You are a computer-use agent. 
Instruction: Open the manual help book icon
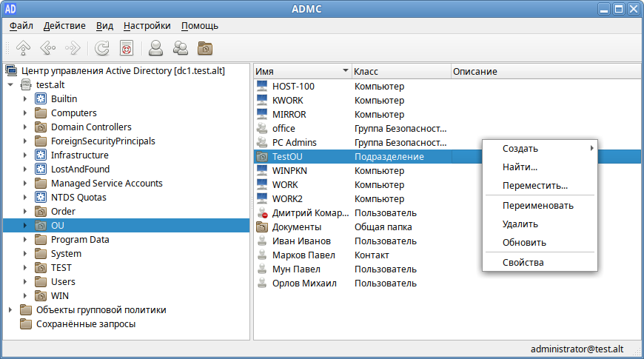(x=127, y=48)
